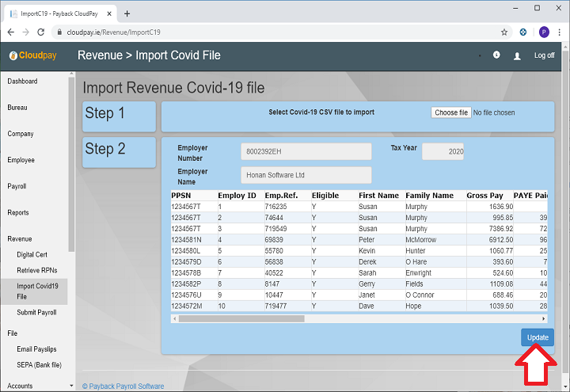The height and width of the screenshot is (392, 570).
Task: Click Log off link
Action: (544, 56)
